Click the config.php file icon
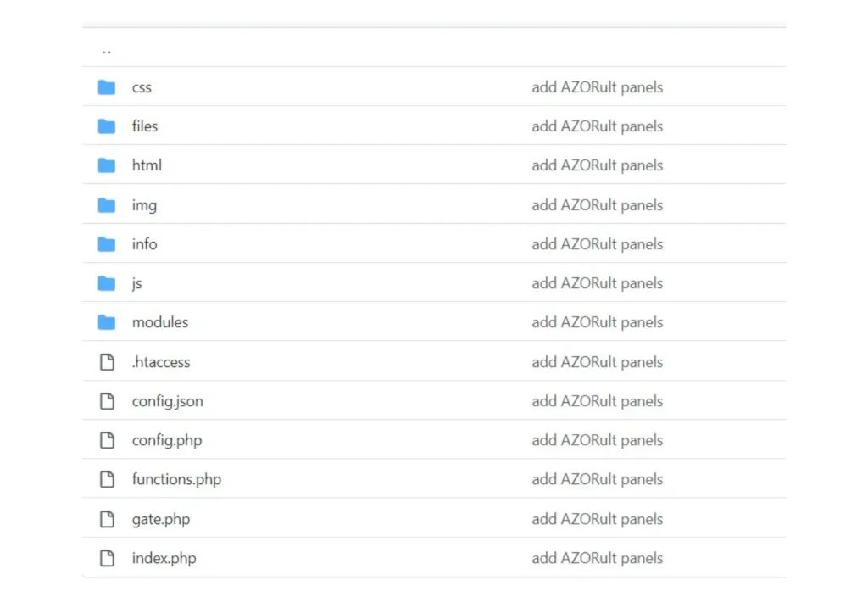This screenshot has height=597, width=868. tap(108, 440)
